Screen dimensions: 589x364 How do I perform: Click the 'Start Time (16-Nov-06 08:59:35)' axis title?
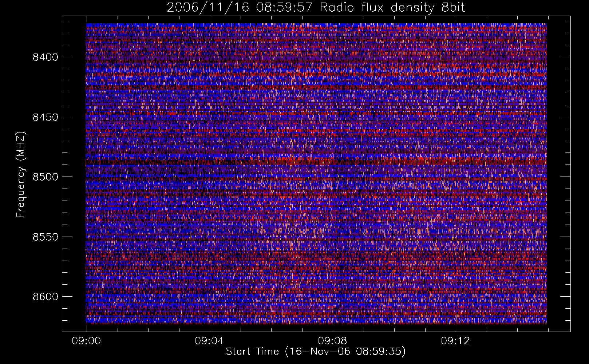316,352
